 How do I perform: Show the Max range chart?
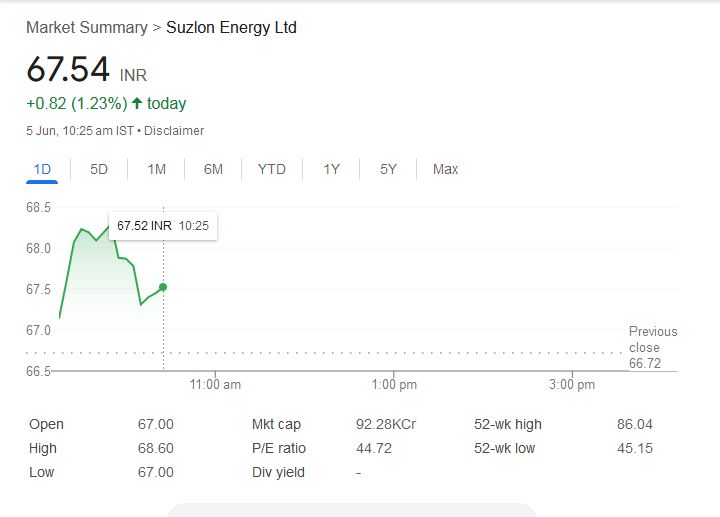click(x=445, y=169)
